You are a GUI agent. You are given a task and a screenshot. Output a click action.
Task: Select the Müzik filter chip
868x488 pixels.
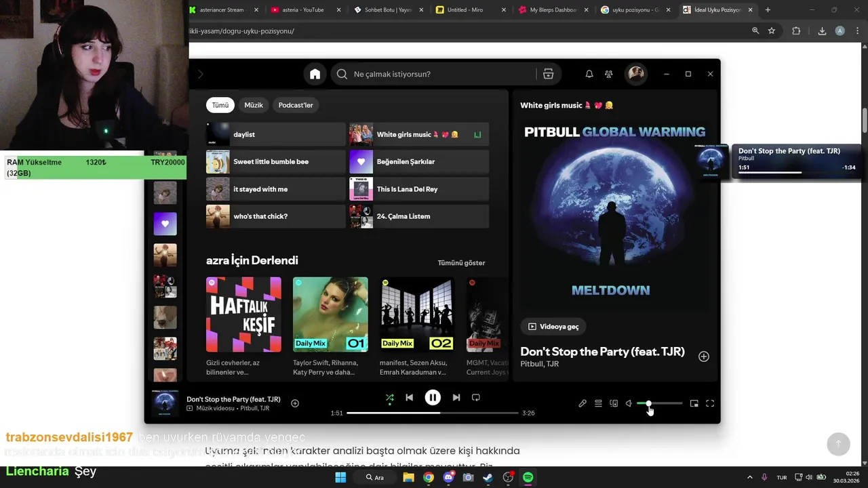click(254, 105)
